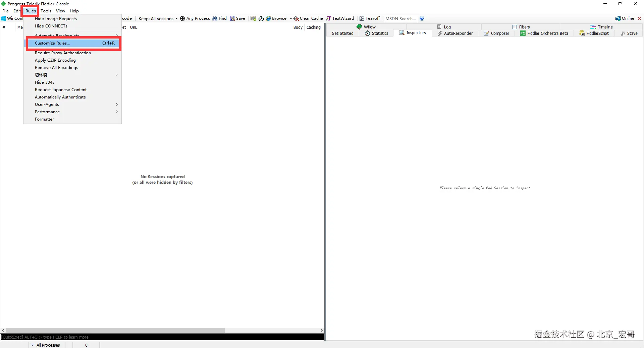The height and width of the screenshot is (348, 644).
Task: Click the Composer pencil icon
Action: [x=486, y=33]
